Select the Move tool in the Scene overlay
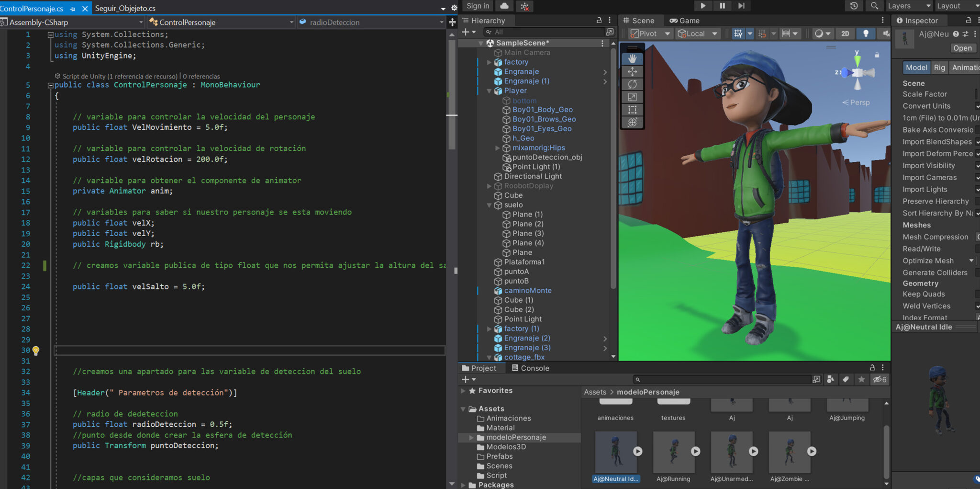Viewport: 980px width, 489px height. pyautogui.click(x=633, y=71)
